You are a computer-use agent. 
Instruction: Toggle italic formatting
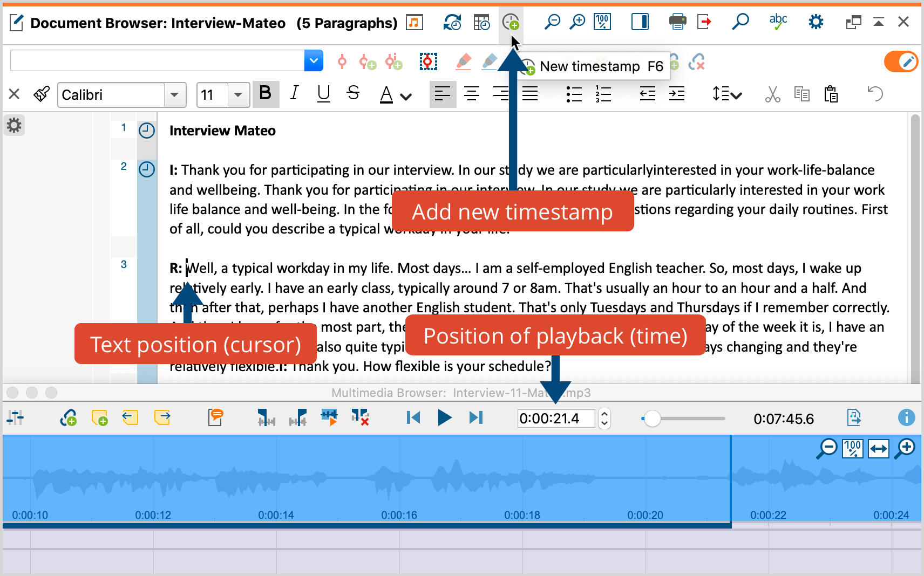[x=294, y=94]
